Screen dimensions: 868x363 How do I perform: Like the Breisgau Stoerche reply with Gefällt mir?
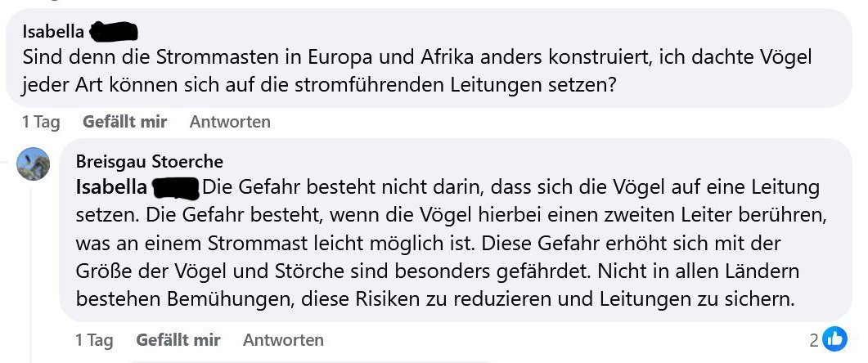click(178, 339)
